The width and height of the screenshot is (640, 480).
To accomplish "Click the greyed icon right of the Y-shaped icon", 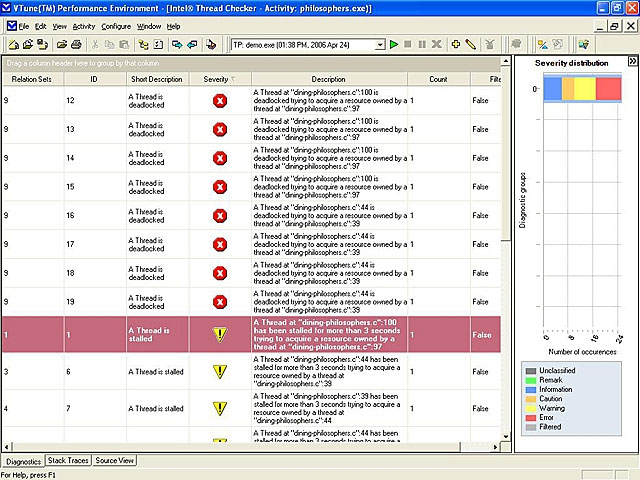I will pyautogui.click(x=516, y=44).
